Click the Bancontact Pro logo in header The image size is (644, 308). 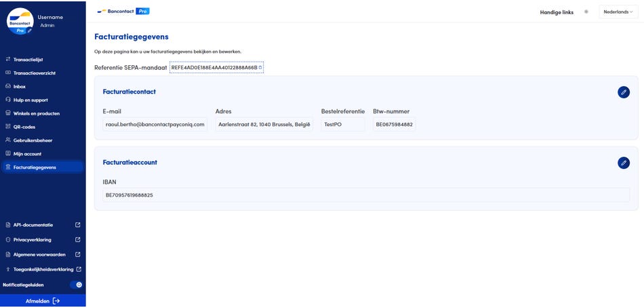123,11
